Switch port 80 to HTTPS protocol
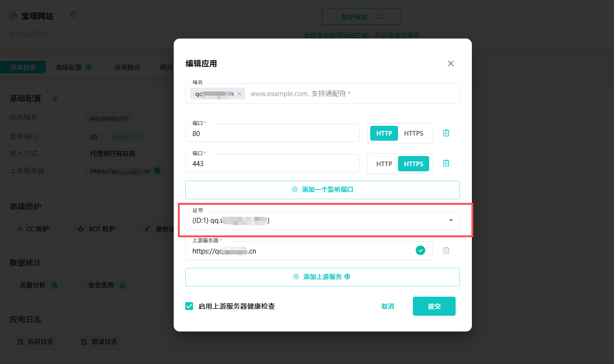 (413, 133)
